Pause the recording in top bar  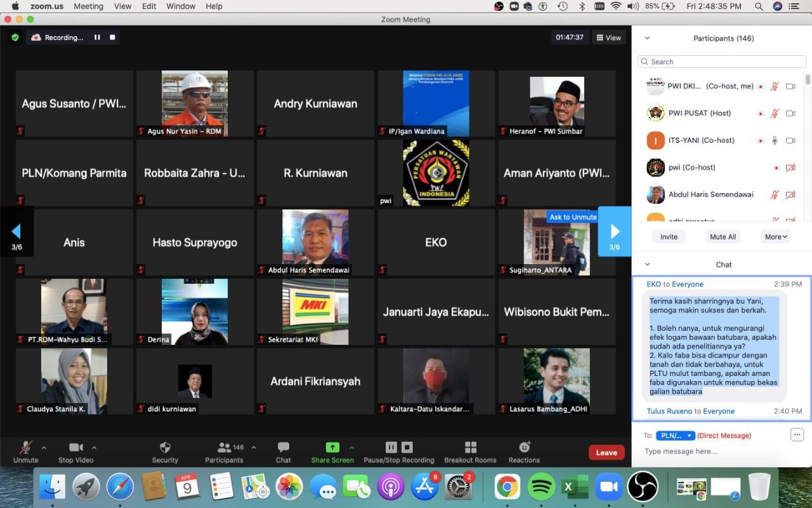(x=97, y=37)
